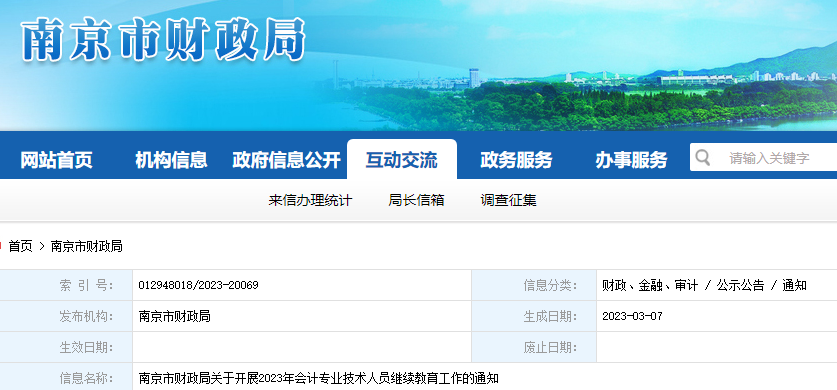Go to the 政务服务 menu item
The image size is (837, 390).
click(x=516, y=160)
